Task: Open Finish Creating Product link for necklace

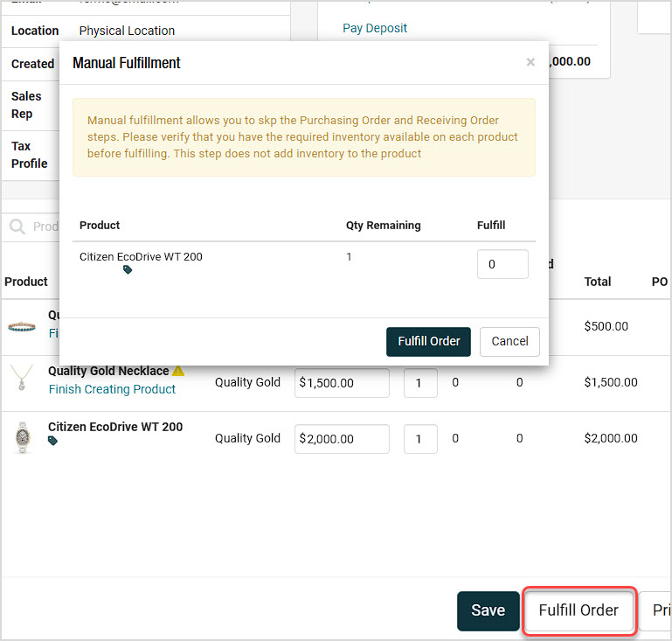Action: point(112,389)
